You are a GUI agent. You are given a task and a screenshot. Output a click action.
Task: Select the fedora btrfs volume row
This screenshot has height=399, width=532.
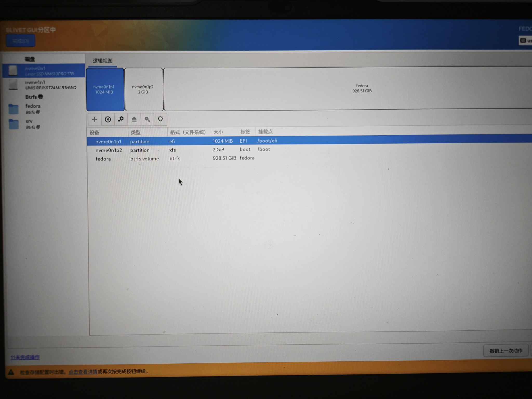(x=309, y=158)
